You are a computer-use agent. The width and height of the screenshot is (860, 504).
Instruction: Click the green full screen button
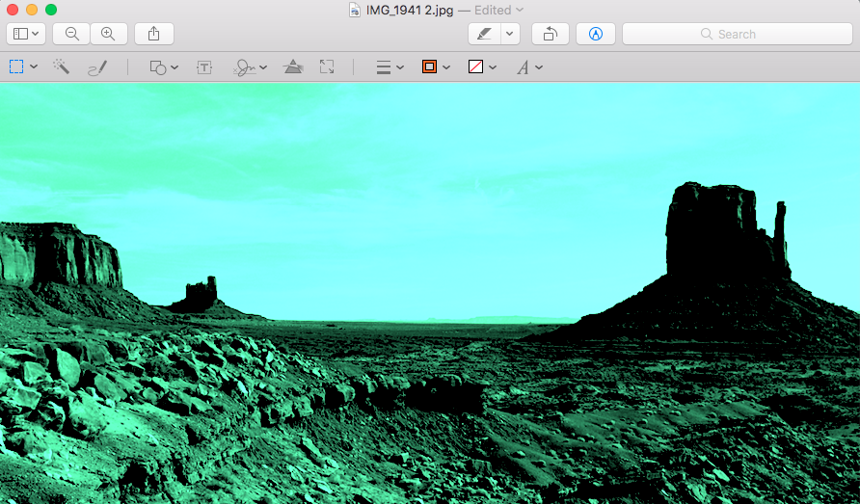tap(51, 10)
